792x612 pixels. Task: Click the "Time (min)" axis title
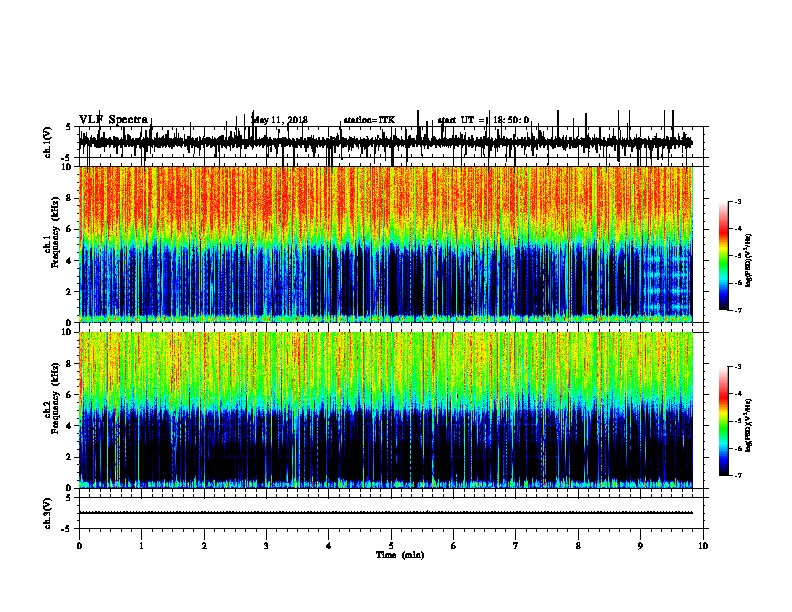[x=400, y=555]
